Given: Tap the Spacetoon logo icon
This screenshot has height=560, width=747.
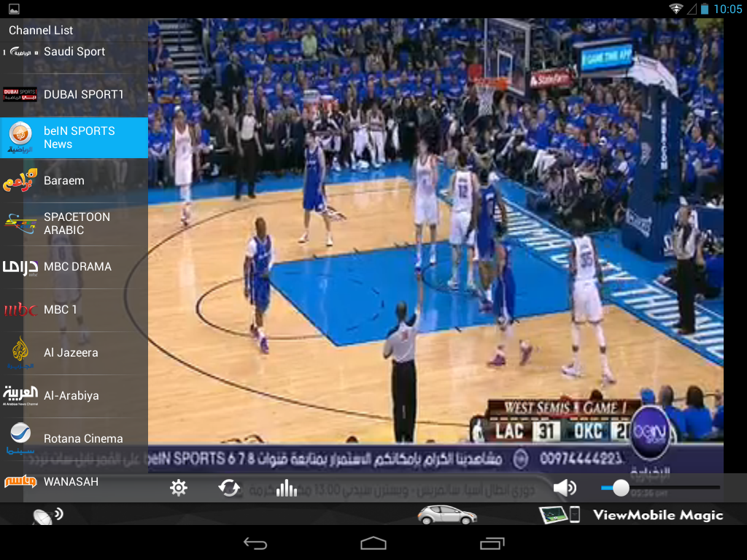Looking at the screenshot, I should (x=20, y=223).
